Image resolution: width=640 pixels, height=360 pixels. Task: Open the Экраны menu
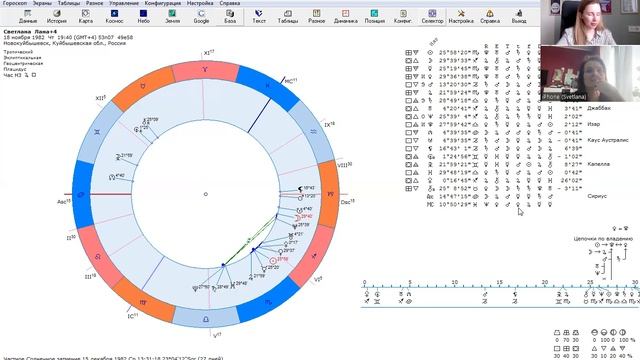(x=42, y=3)
